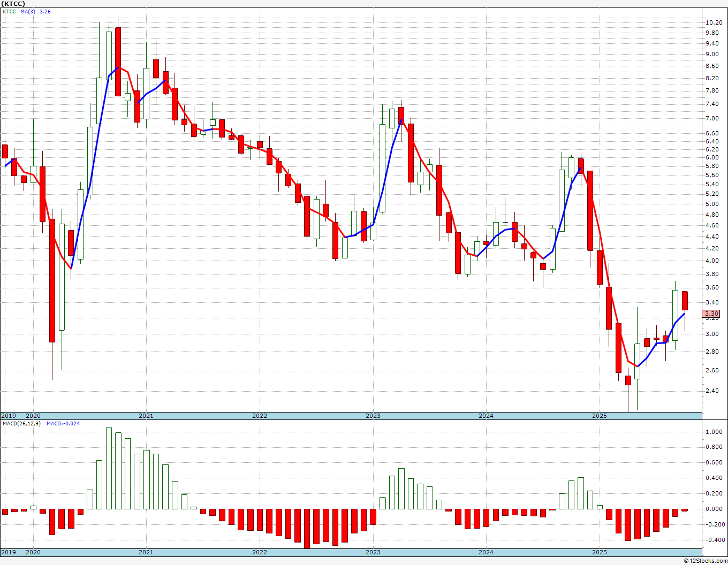The image size is (728, 565).
Task: Click 2025 on the MACD panel timeline
Action: coord(600,552)
